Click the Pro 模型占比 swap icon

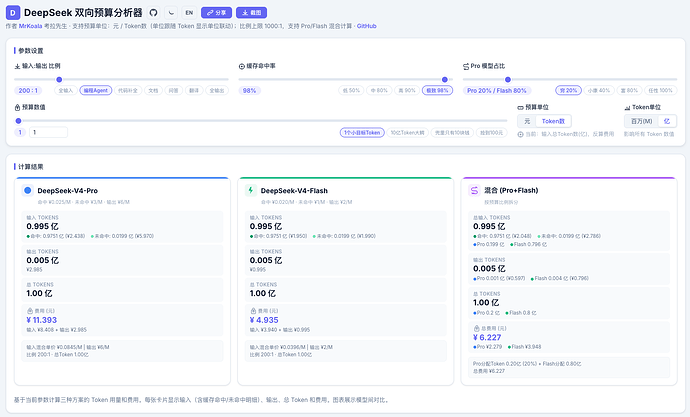466,66
